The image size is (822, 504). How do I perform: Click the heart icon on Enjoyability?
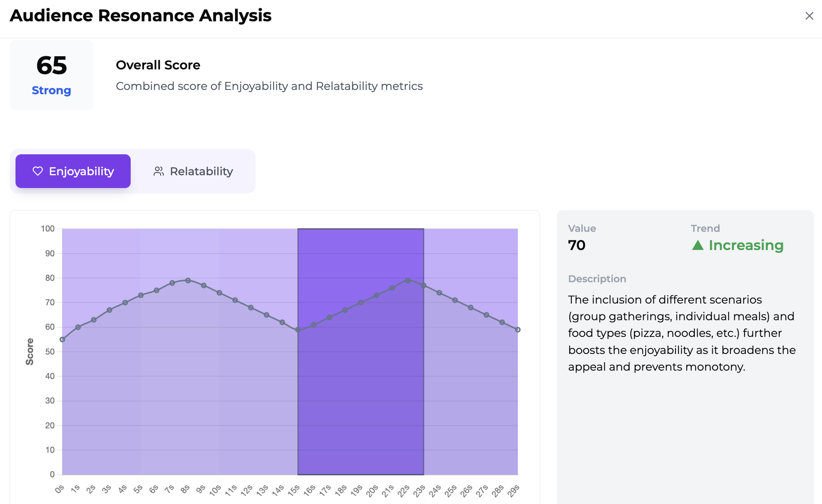click(x=38, y=171)
